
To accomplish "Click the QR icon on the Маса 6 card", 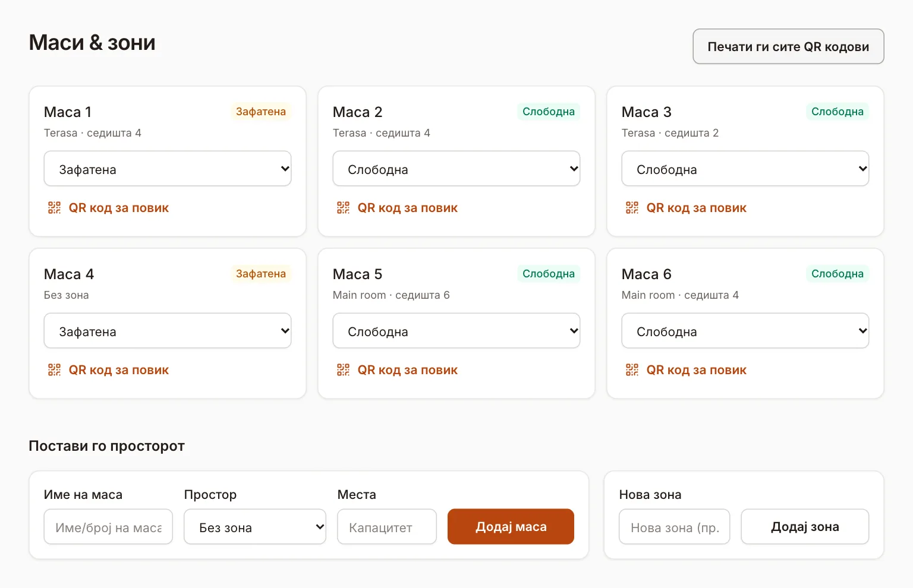I will point(632,370).
